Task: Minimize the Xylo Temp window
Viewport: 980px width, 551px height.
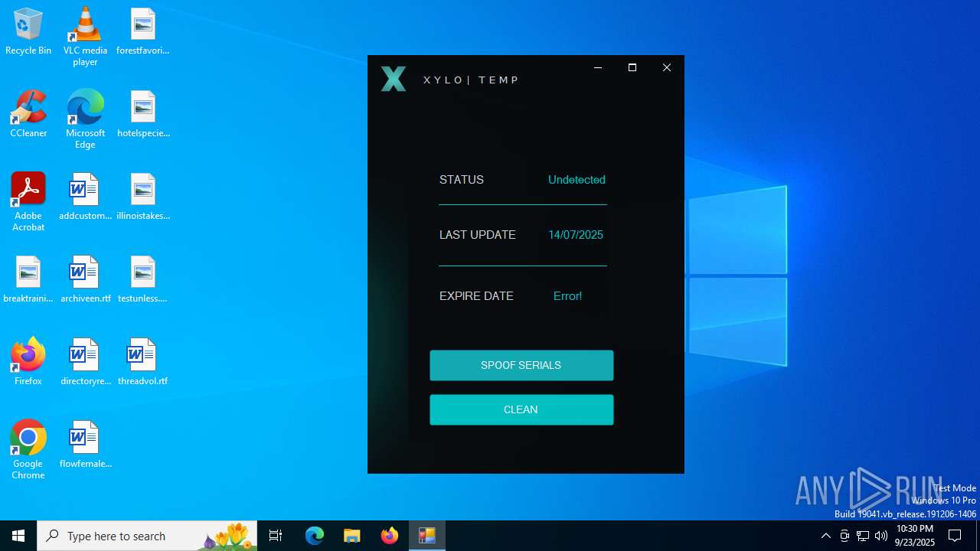Action: (x=598, y=67)
